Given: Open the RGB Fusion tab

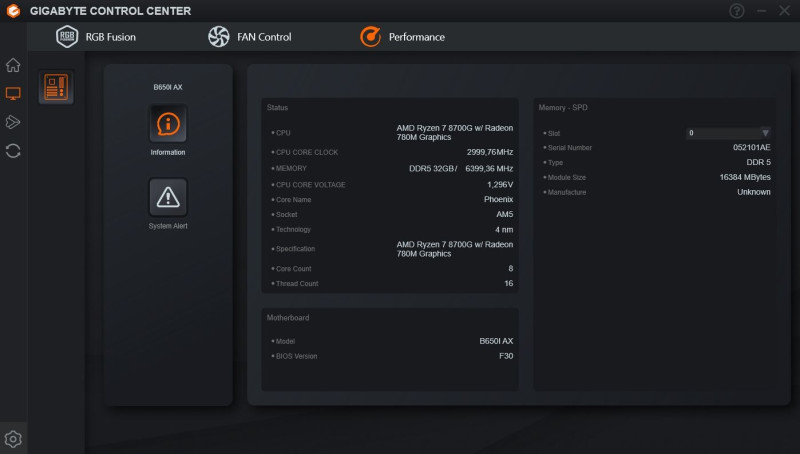Looking at the screenshot, I should click(x=95, y=37).
